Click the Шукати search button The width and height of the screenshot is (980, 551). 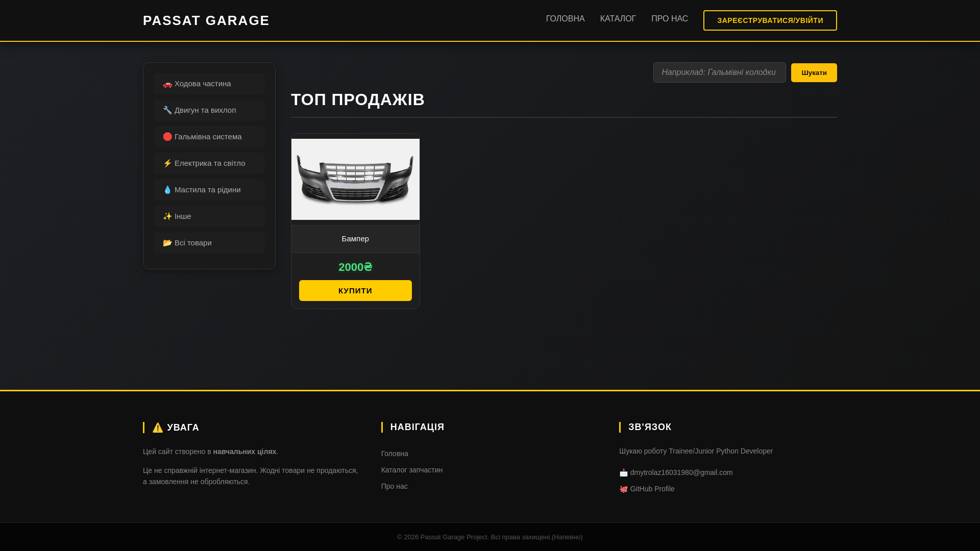coord(814,73)
